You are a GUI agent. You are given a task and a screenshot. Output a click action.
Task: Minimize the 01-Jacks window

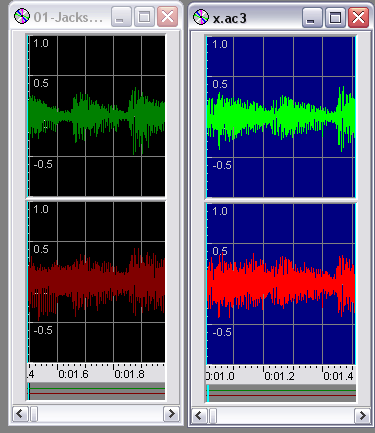[120, 16]
